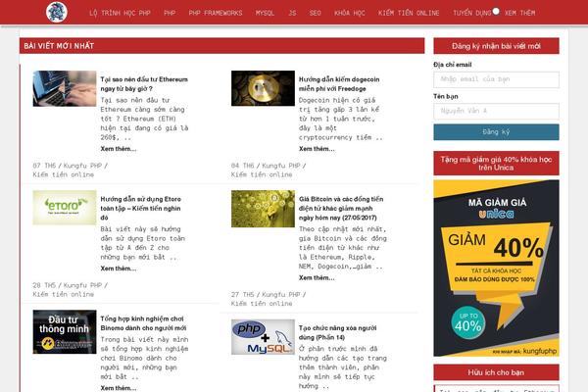The height and width of the screenshot is (392, 588).
Task: Click Xem thêm under the dogecoin article
Action: tap(317, 149)
